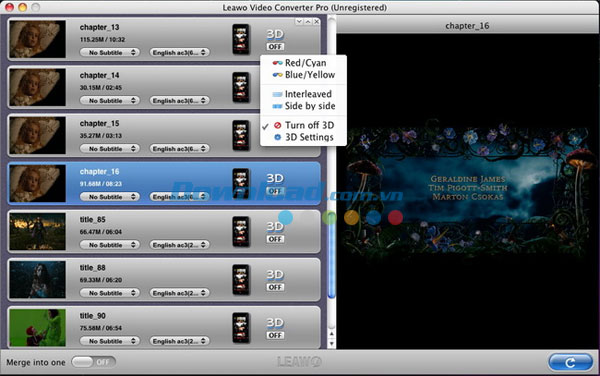The image size is (600, 376).
Task: Move chapter_13 down with the arrow icon
Action: click(299, 22)
